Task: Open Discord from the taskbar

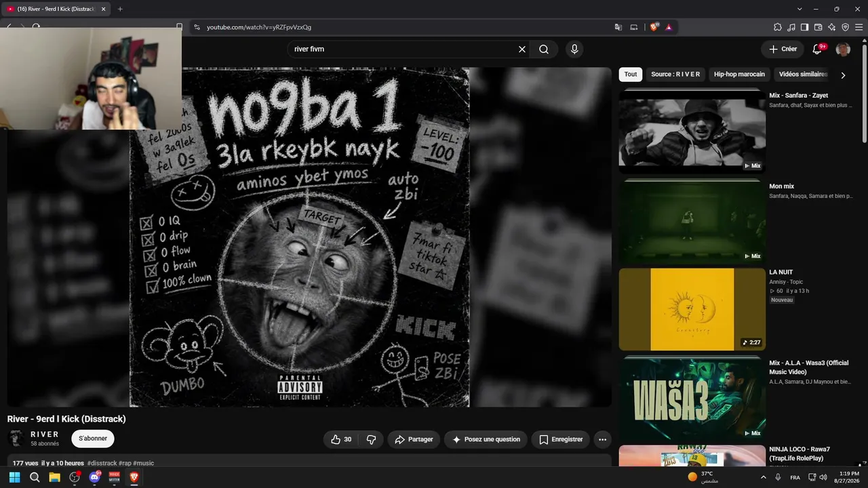Action: (94, 477)
